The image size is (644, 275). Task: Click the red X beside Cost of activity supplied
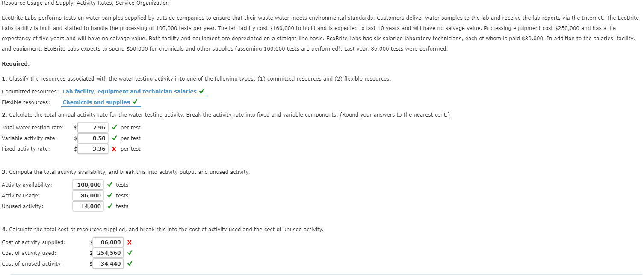point(129,242)
